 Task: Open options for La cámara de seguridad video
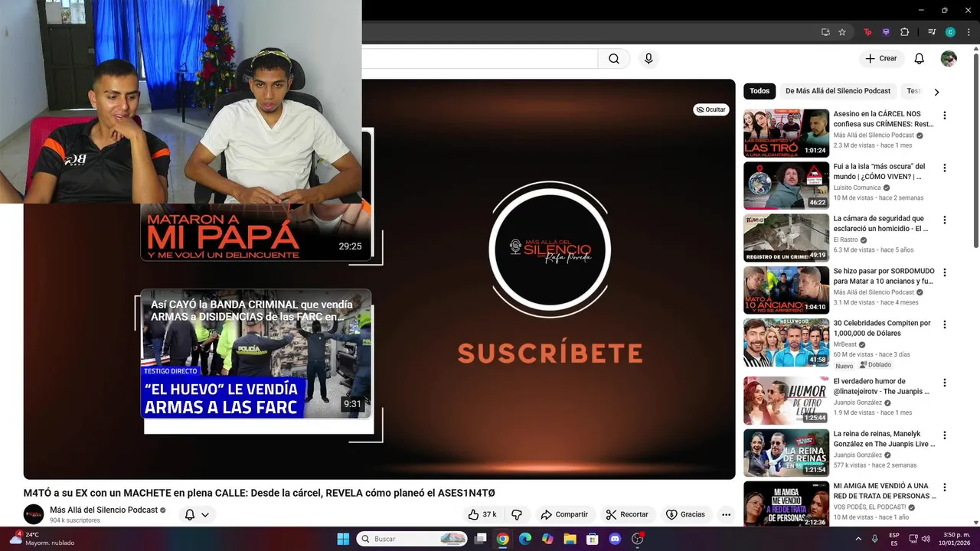pos(944,220)
